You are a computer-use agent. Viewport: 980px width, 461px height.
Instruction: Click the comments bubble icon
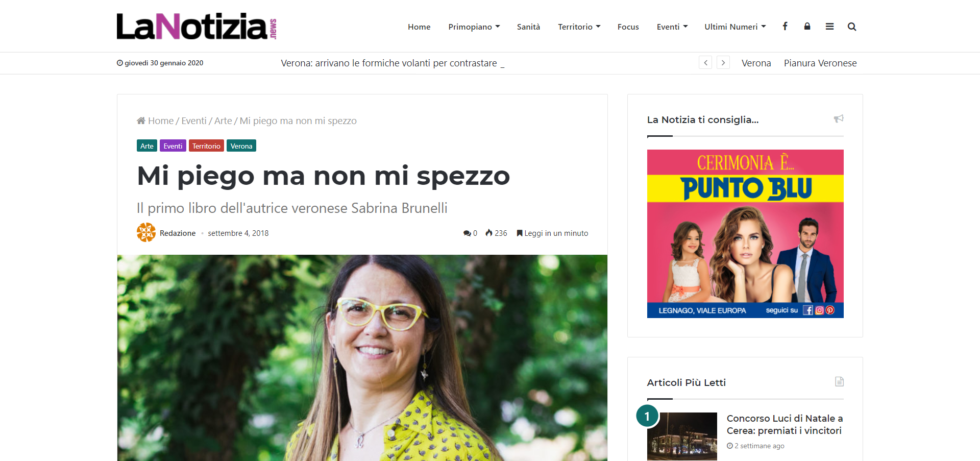467,233
